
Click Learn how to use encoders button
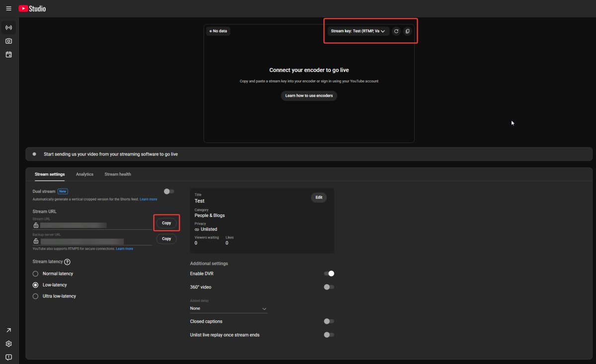click(x=309, y=96)
